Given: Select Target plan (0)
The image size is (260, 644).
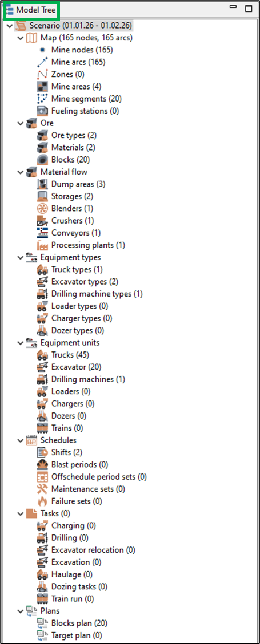Looking at the screenshot, I should click(76, 635).
